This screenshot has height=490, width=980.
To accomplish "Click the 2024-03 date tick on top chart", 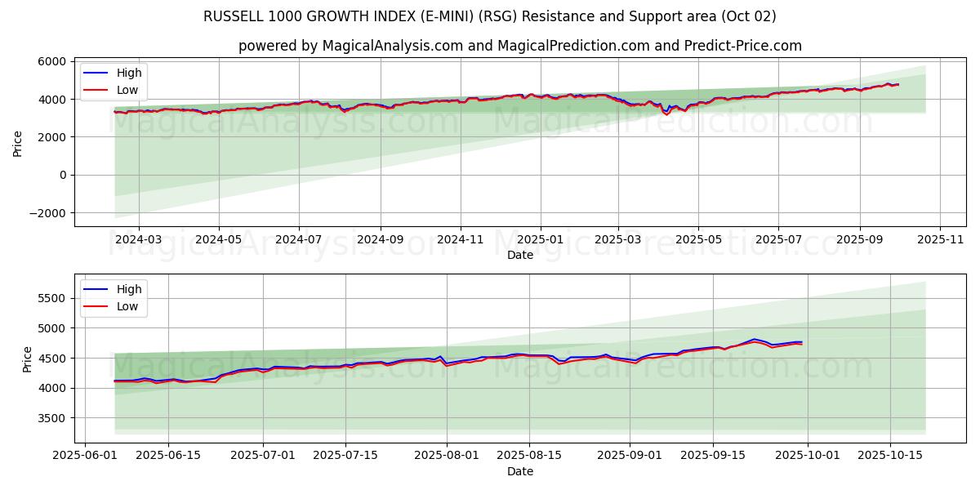I will tap(138, 240).
